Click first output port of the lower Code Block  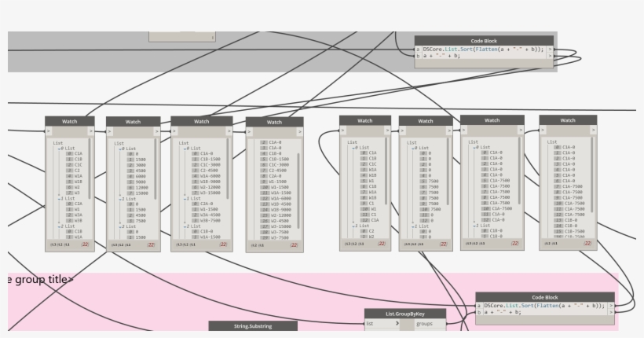coord(612,306)
